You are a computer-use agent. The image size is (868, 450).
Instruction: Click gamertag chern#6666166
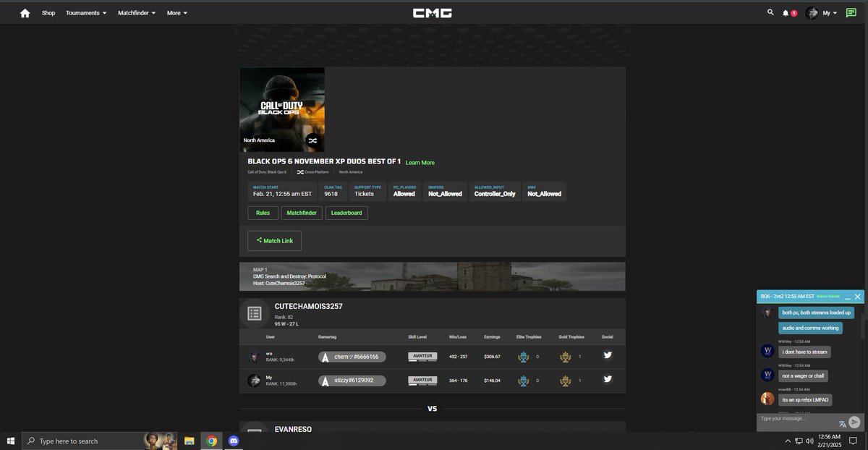click(352, 357)
